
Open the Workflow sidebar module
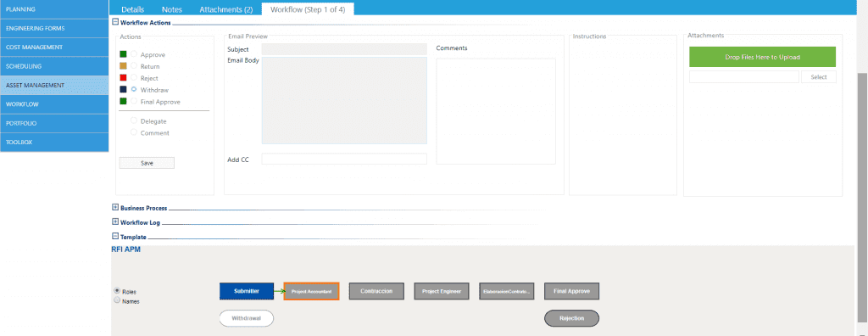pyautogui.click(x=54, y=104)
